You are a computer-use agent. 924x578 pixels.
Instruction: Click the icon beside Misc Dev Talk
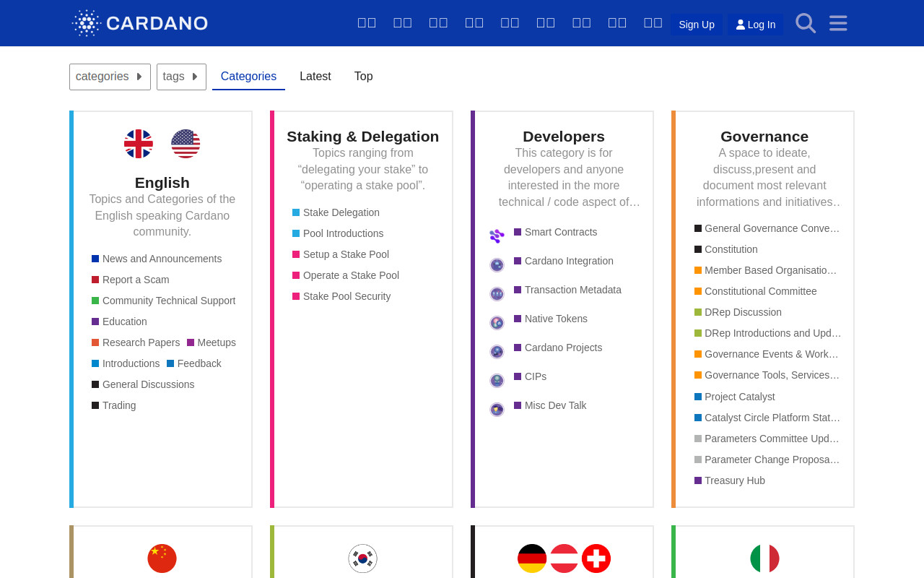497,410
